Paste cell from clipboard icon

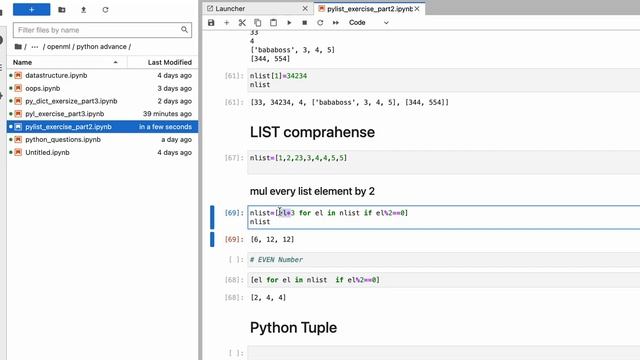pyautogui.click(x=273, y=22)
